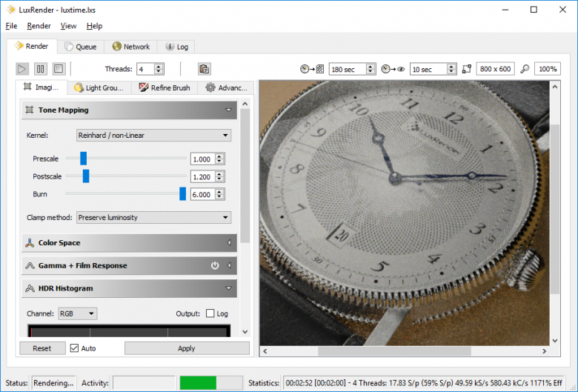
Task: Click the HDR Histogram panel icon
Action: 30,288
